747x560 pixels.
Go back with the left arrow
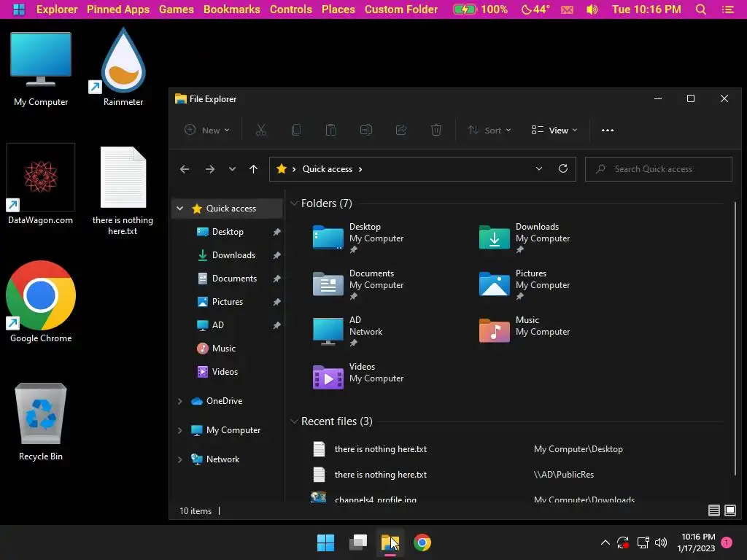point(185,169)
